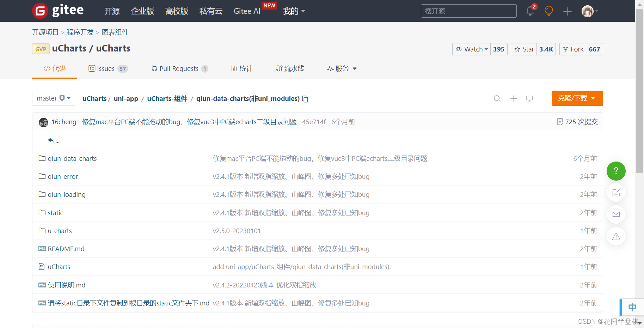This screenshot has height=328, width=644.
Task: Click the warning report icon
Action: click(616, 237)
